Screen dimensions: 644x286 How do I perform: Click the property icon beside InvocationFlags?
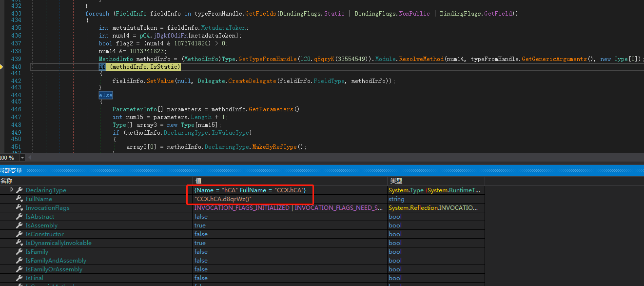coord(20,207)
